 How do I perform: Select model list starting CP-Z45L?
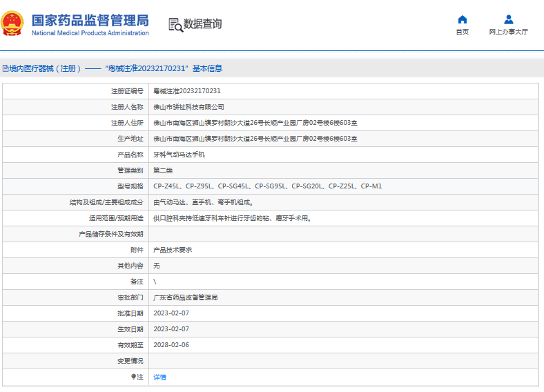tap(267, 186)
